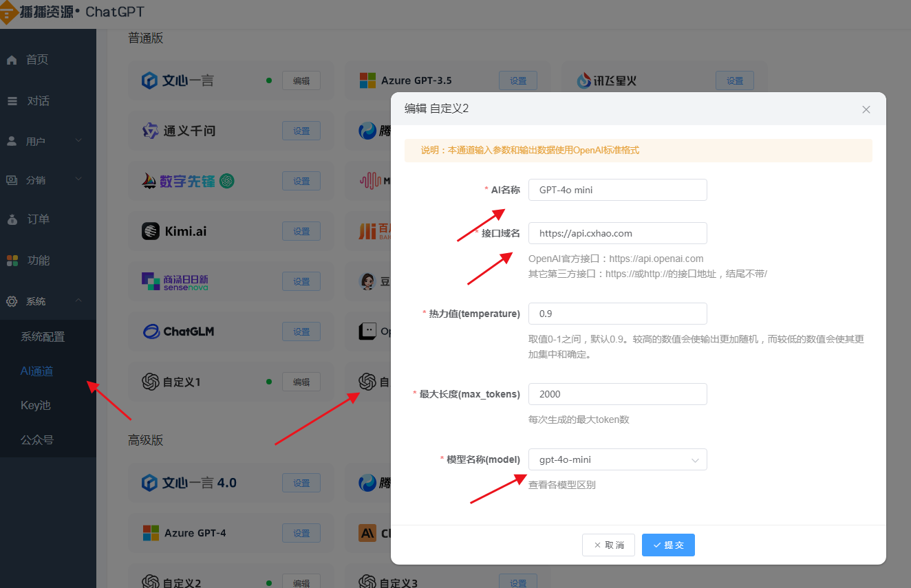Click the 自定义1 OpenAI logo icon

coord(150,382)
